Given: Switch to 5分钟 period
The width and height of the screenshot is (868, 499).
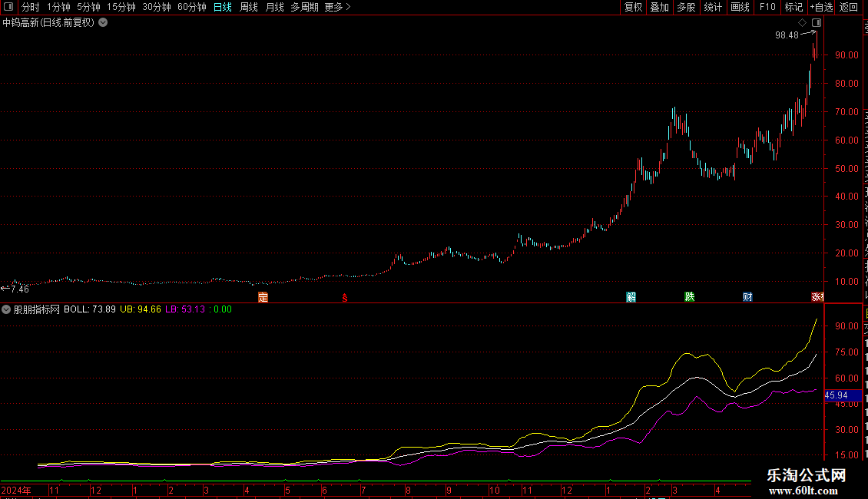Looking at the screenshot, I should click(x=88, y=7).
